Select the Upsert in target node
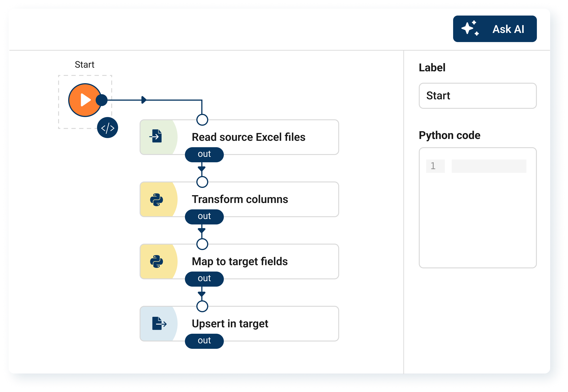 (258, 323)
